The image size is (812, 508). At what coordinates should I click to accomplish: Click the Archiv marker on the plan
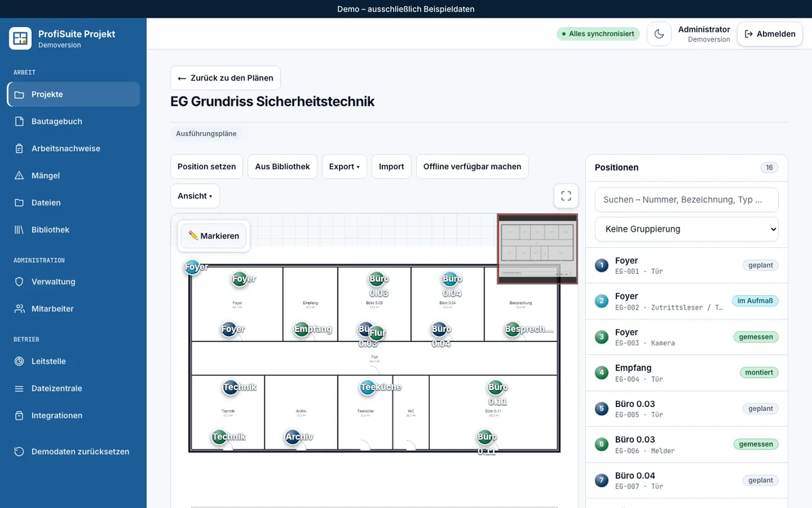tap(293, 438)
